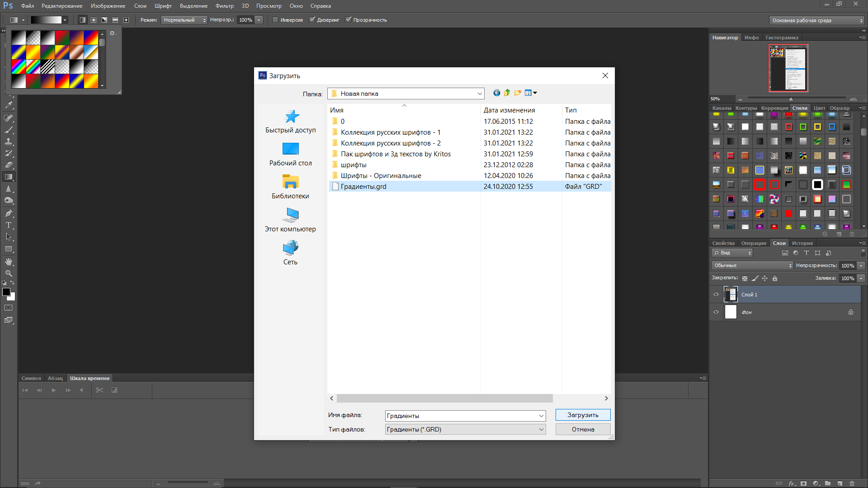Open the Изображение menu
Image resolution: width=868 pixels, height=488 pixels.
108,6
